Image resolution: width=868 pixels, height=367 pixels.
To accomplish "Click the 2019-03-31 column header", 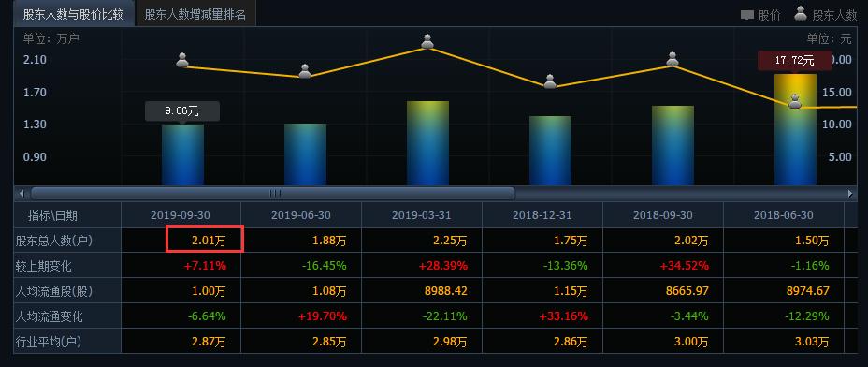I will pyautogui.click(x=422, y=215).
